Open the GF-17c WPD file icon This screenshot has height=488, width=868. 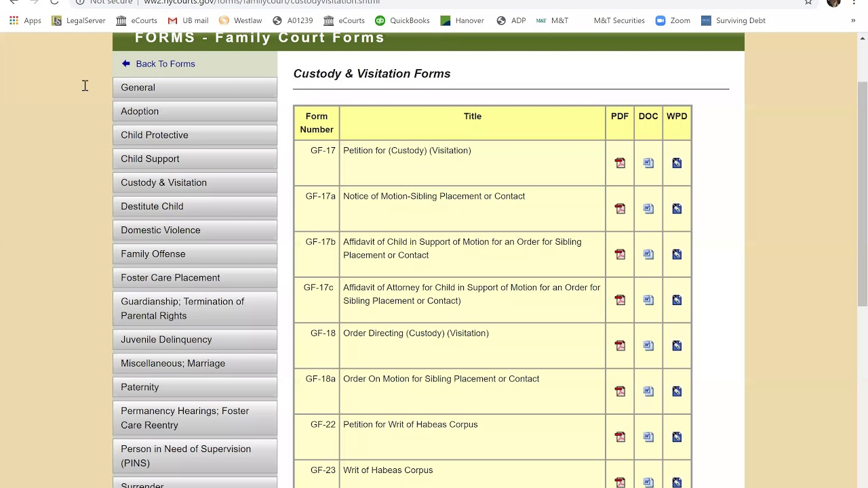[677, 300]
